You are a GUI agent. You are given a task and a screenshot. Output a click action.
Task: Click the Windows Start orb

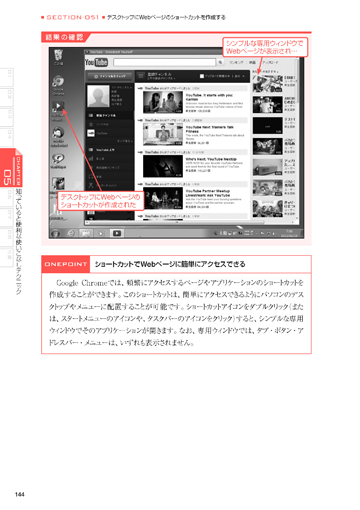[56, 233]
